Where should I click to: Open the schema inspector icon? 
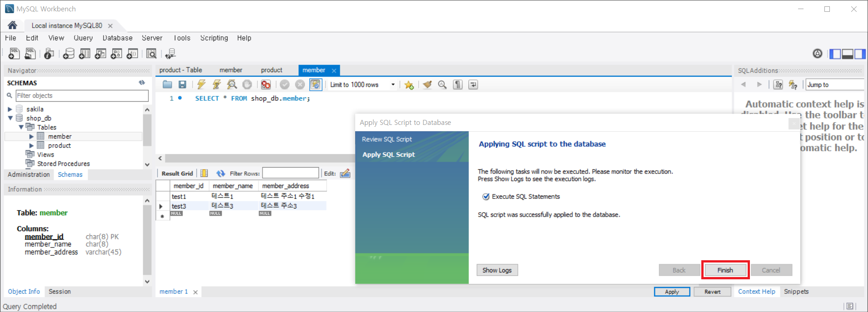[x=49, y=54]
